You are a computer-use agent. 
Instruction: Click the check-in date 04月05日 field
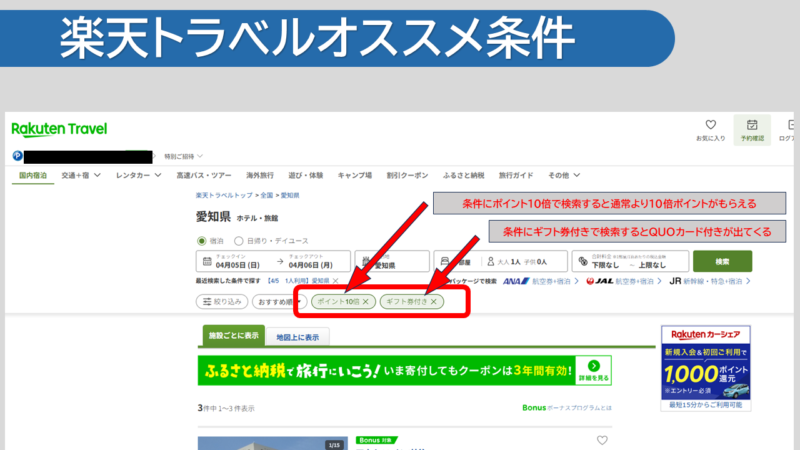[x=237, y=261]
